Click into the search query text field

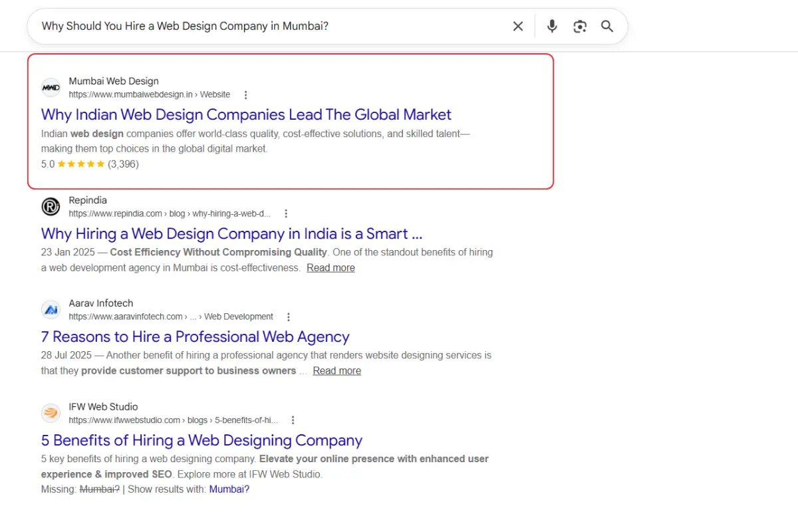266,27
